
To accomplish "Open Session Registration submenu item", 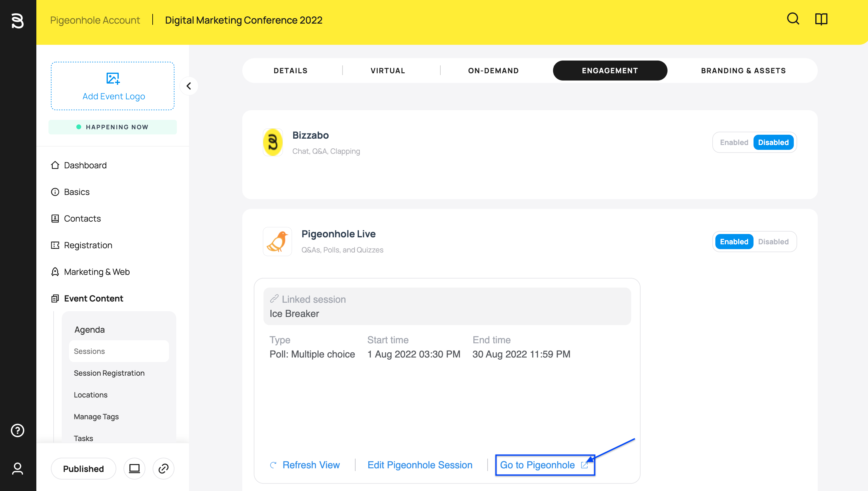I will click(x=109, y=373).
